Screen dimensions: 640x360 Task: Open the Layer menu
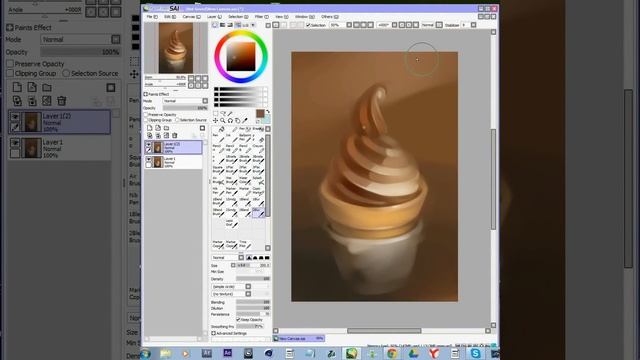214,17
